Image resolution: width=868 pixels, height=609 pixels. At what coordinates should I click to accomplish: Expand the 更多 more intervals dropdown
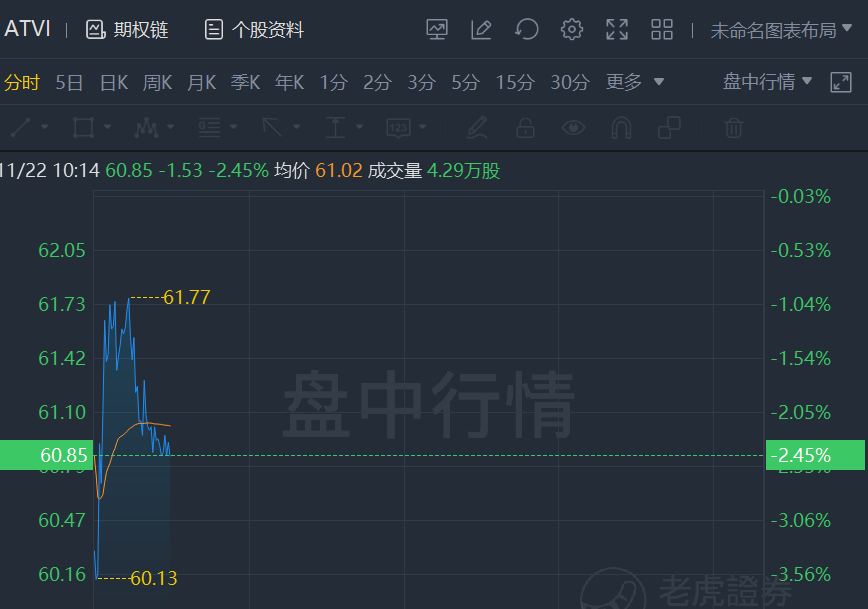tap(634, 82)
